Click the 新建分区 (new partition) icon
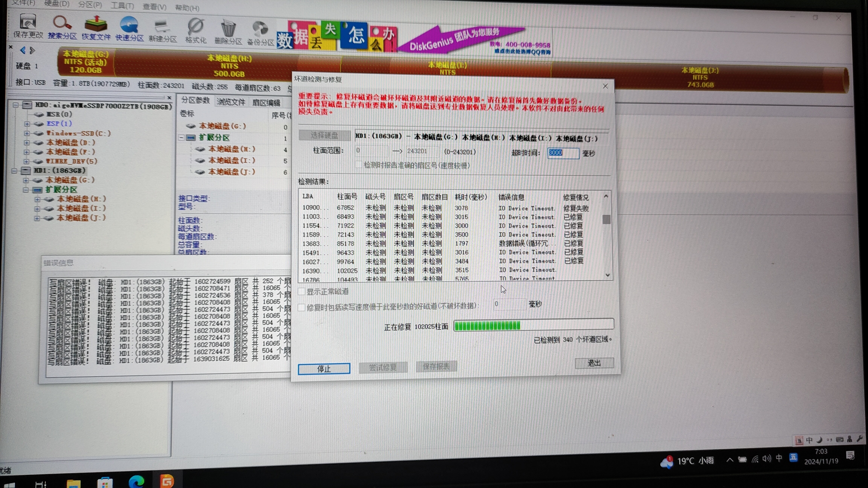 click(x=162, y=27)
